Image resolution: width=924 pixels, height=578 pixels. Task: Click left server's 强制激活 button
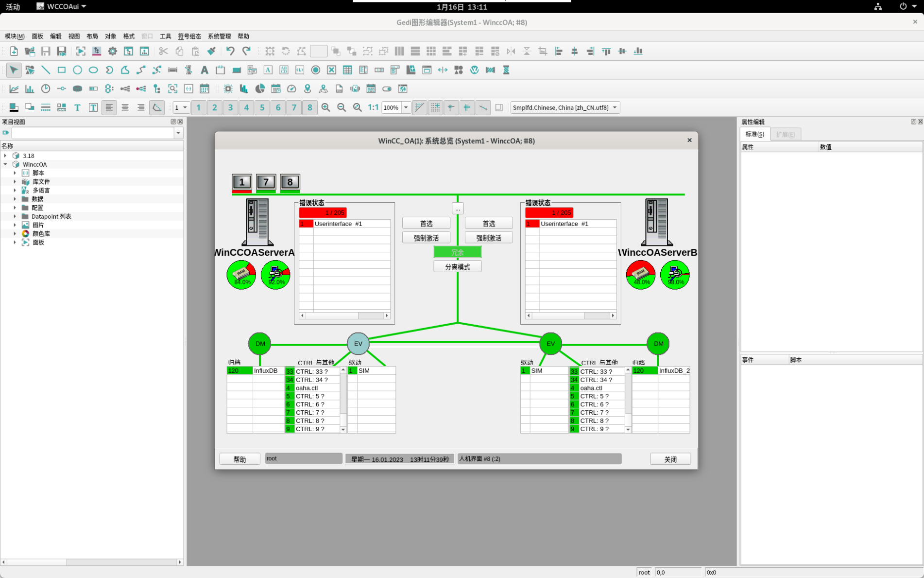click(x=426, y=238)
